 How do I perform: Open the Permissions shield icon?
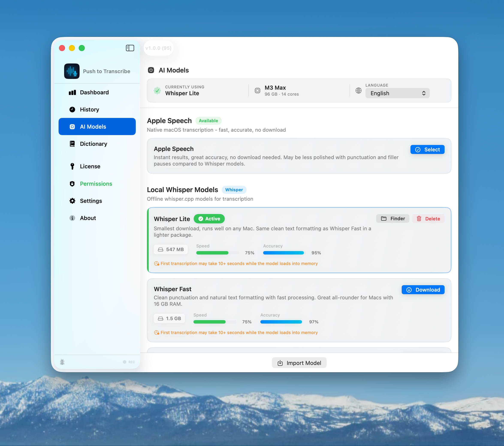pyautogui.click(x=72, y=184)
